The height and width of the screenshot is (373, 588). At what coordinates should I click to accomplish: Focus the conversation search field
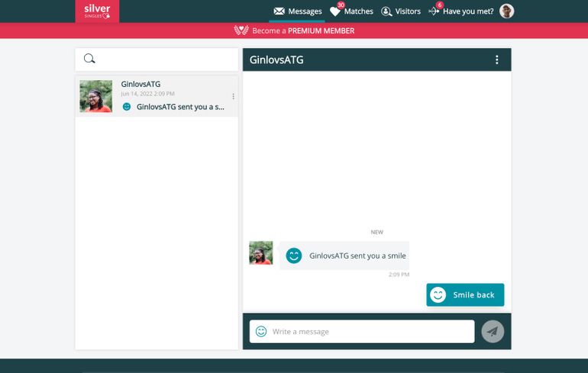pos(157,59)
